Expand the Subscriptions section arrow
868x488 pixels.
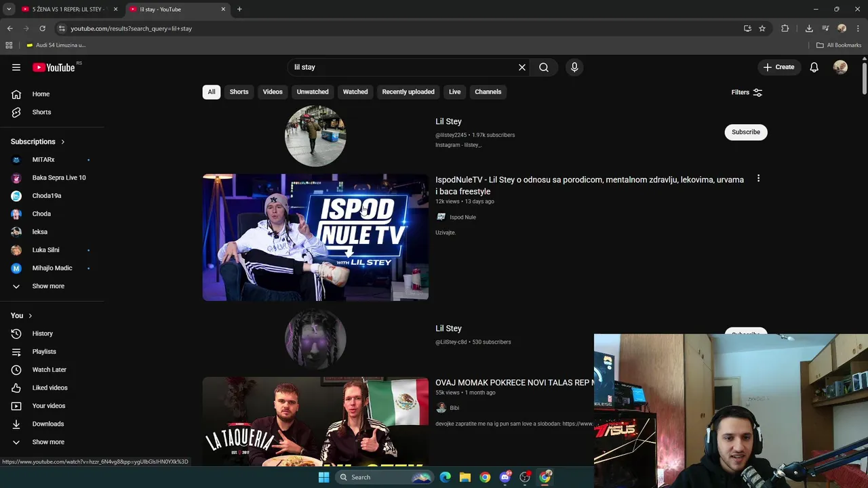tap(63, 142)
